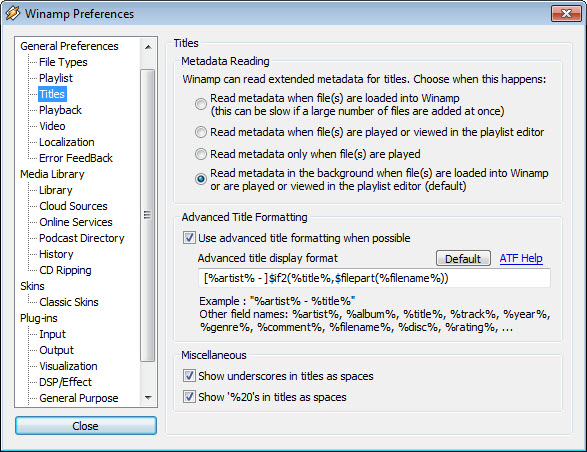This screenshot has width=587, height=452.
Task: Go to Cloud Sources settings
Action: [73, 206]
